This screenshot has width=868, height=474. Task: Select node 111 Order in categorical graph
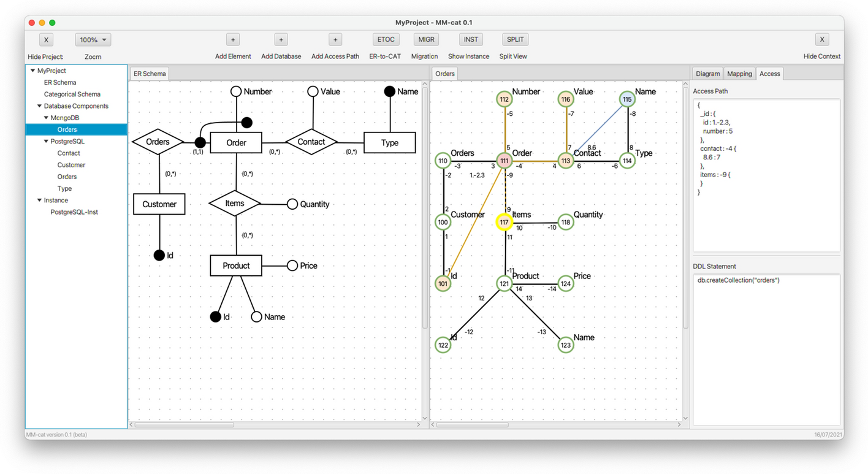pos(504,161)
